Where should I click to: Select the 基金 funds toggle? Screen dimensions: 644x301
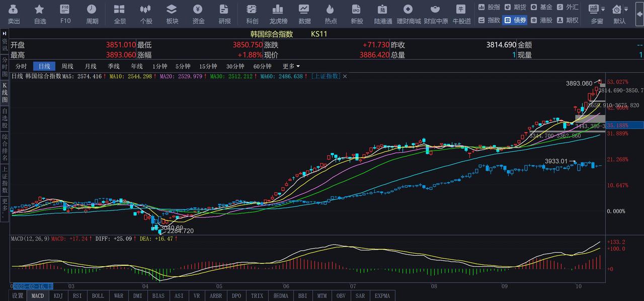click(541, 7)
